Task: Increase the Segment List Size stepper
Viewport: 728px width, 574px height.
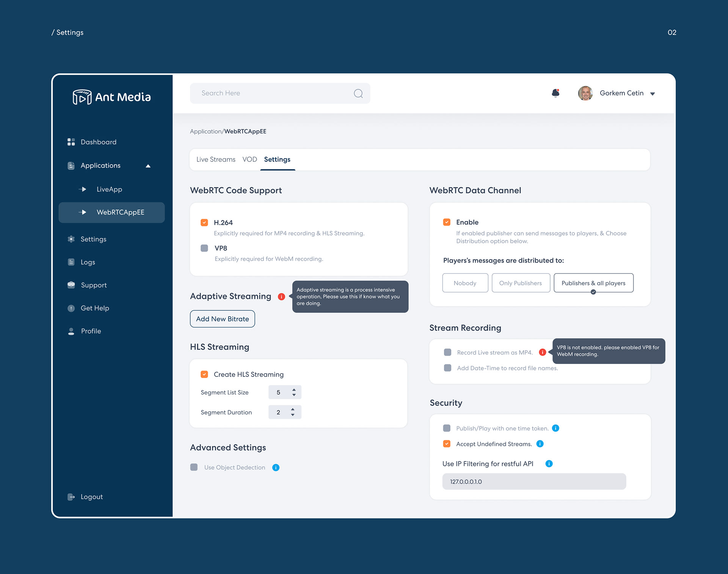Action: (x=294, y=389)
